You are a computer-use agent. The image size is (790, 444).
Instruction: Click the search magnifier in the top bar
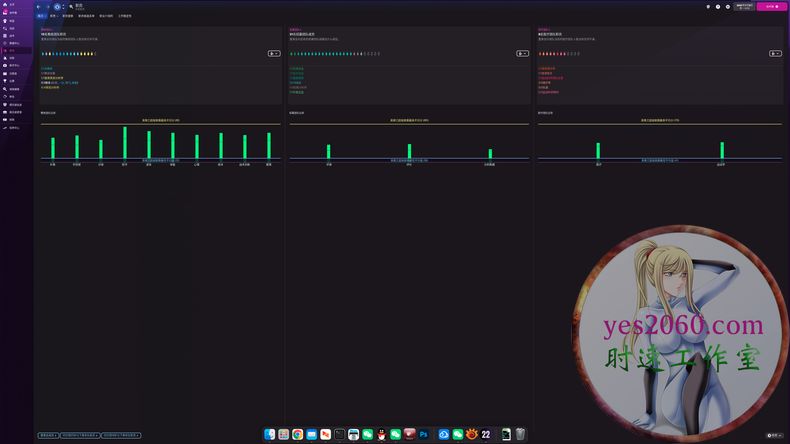click(71, 6)
